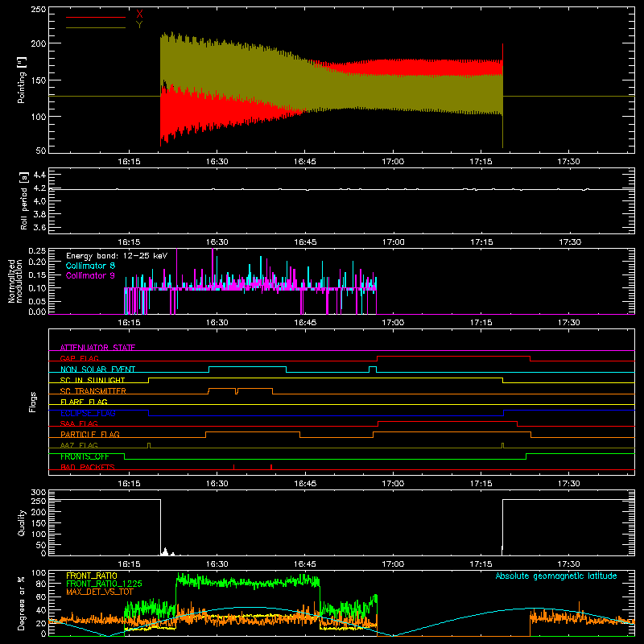Screen dimensions: 644x644
Task: Select the 'BAD_PACKETS' flag label
Action: coord(88,467)
